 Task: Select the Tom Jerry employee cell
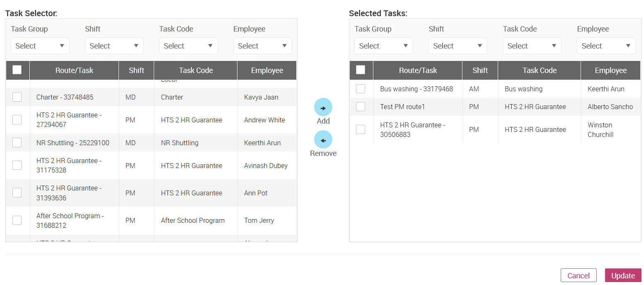click(259, 220)
